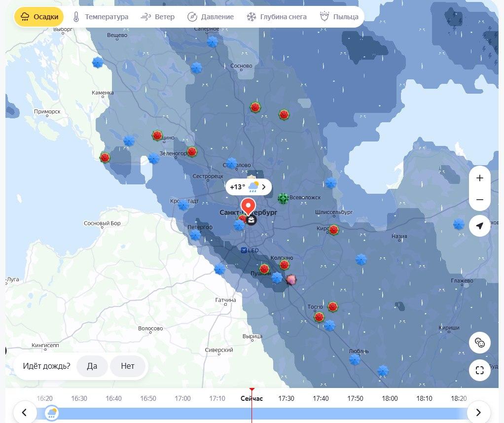Select the Осадки precipitation layer
Image resolution: width=504 pixels, height=423 pixels.
click(x=39, y=17)
